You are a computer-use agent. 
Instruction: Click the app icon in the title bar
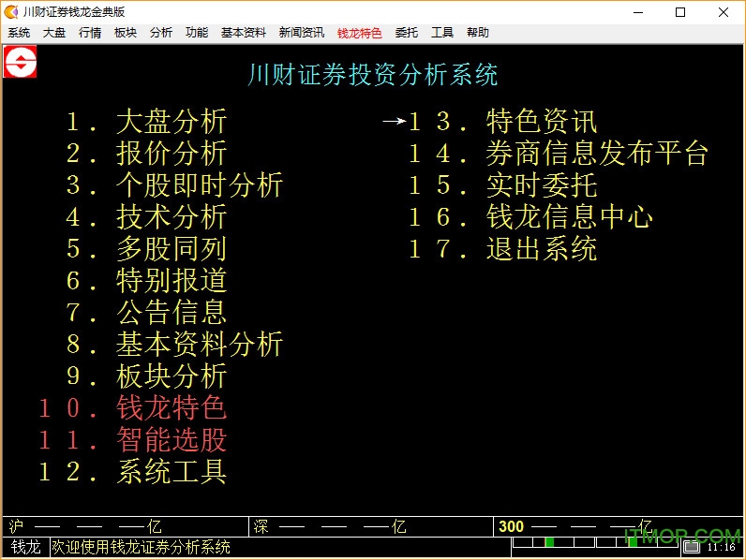click(11, 12)
